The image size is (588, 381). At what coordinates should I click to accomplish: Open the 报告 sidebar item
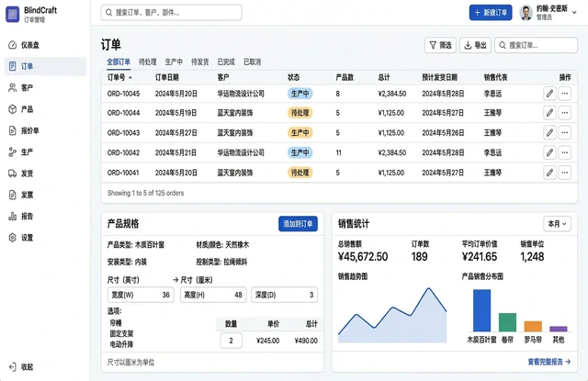[x=45, y=216]
